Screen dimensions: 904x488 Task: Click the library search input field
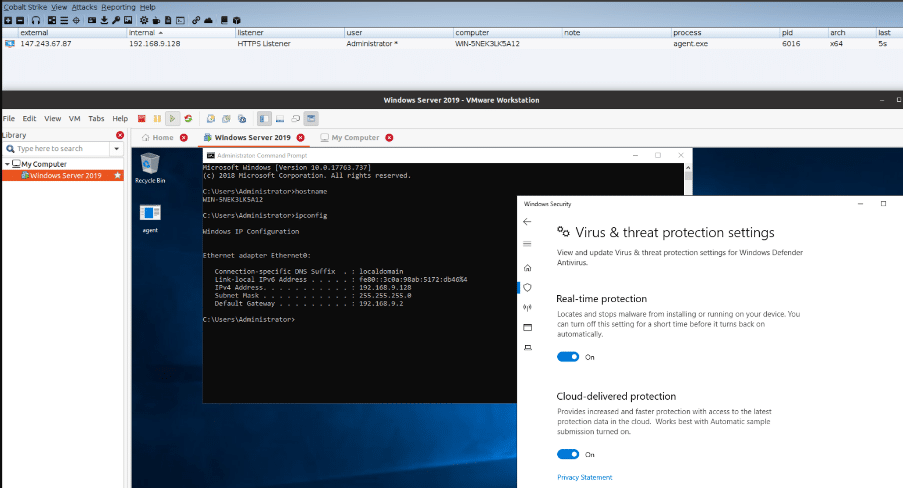pyautogui.click(x=60, y=149)
